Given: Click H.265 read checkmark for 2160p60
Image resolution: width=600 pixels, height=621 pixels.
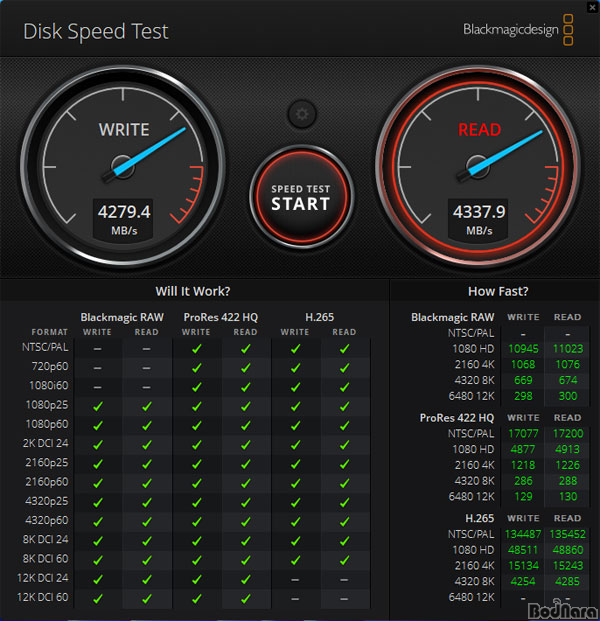Looking at the screenshot, I should tap(345, 483).
